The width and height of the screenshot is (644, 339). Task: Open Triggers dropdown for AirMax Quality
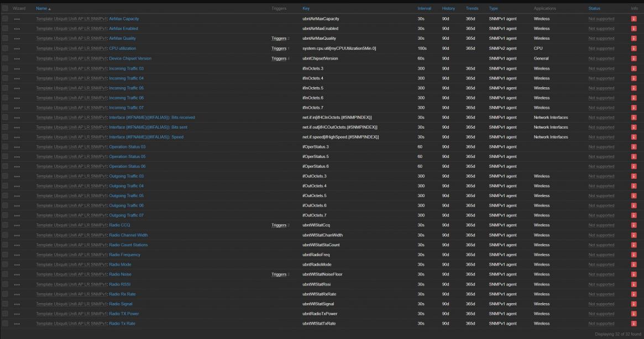279,39
